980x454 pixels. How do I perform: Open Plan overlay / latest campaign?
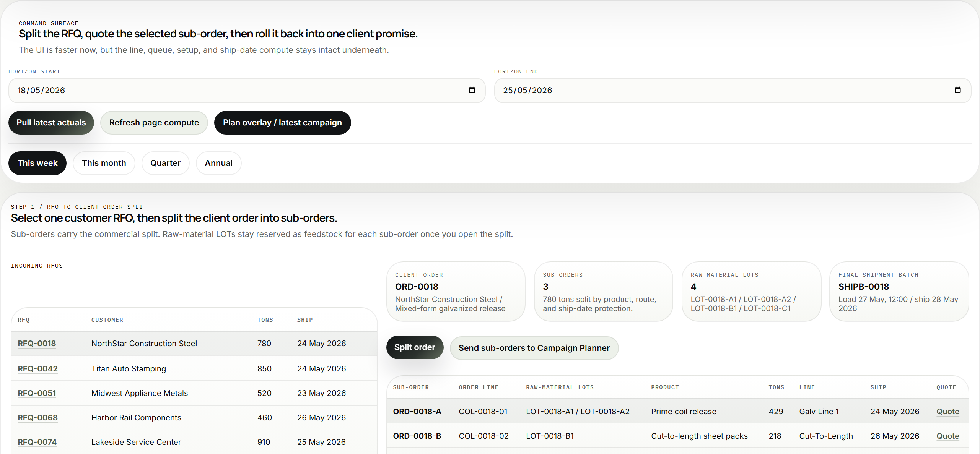[x=282, y=123]
